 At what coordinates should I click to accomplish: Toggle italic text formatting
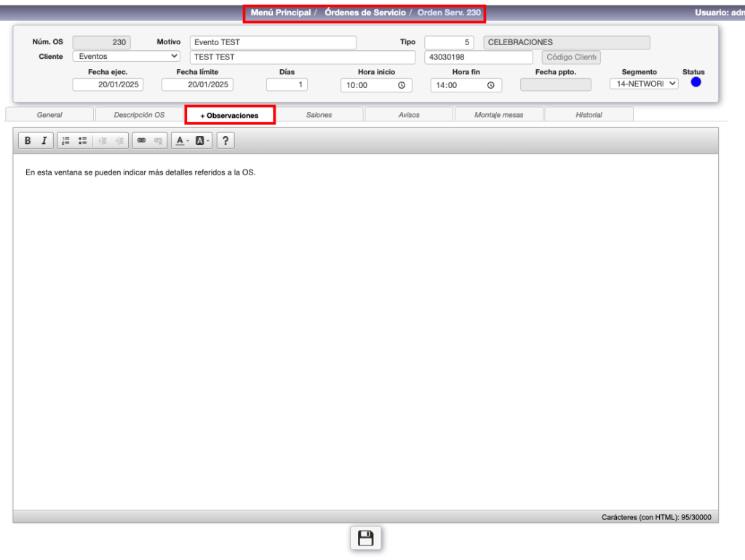tap(44, 141)
